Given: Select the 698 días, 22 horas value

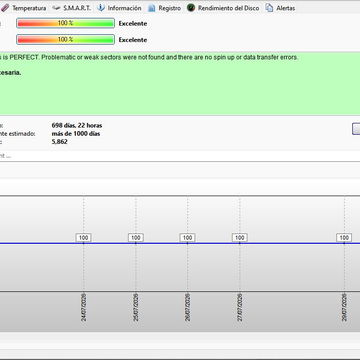Looking at the screenshot, I should pyautogui.click(x=77, y=126).
